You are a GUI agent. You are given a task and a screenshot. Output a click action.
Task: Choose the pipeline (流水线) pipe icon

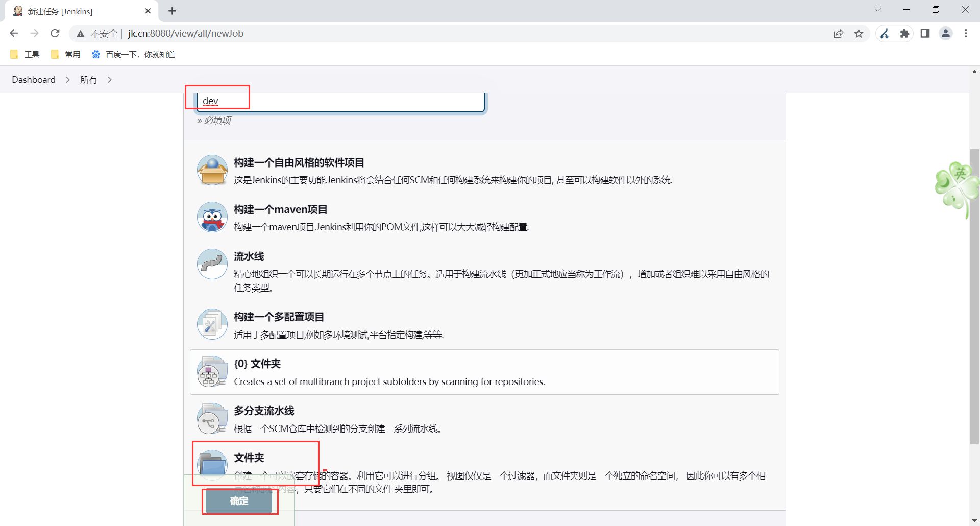click(212, 264)
